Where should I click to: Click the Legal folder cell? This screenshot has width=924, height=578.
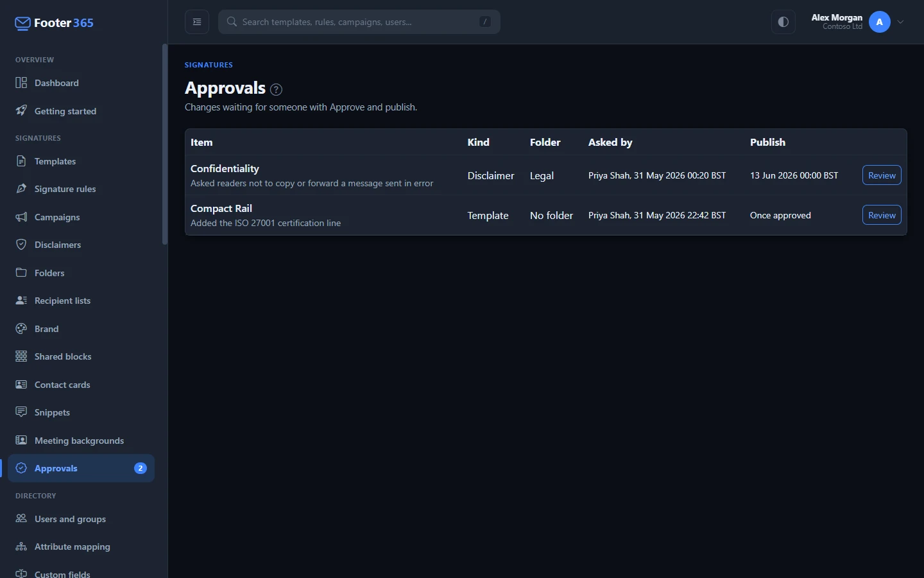[x=542, y=175]
